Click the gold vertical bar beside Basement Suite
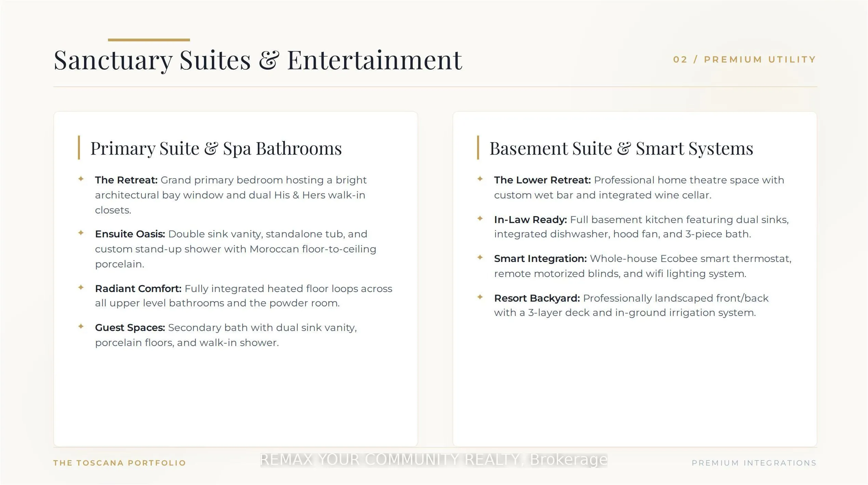Screen dimensions: 868x485 pos(478,148)
